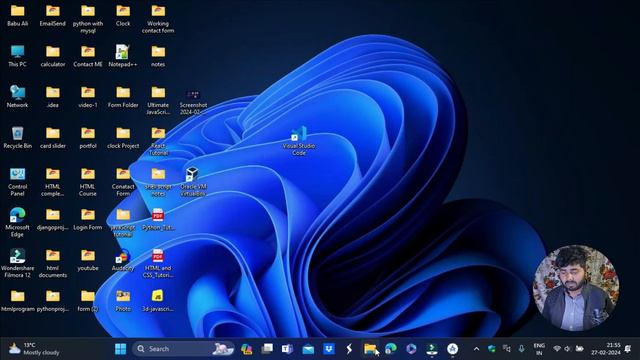Open the weather widget showing Mostly cloudy
The width and height of the screenshot is (640, 360).
(34, 349)
